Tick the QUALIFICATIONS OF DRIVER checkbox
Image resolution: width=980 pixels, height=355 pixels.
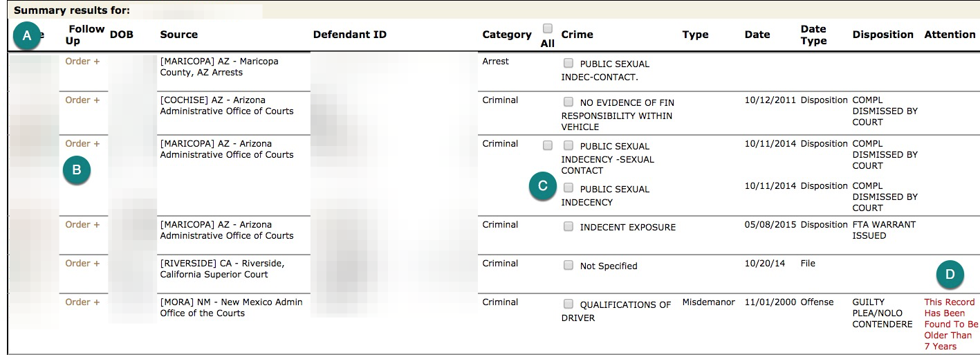pyautogui.click(x=568, y=304)
